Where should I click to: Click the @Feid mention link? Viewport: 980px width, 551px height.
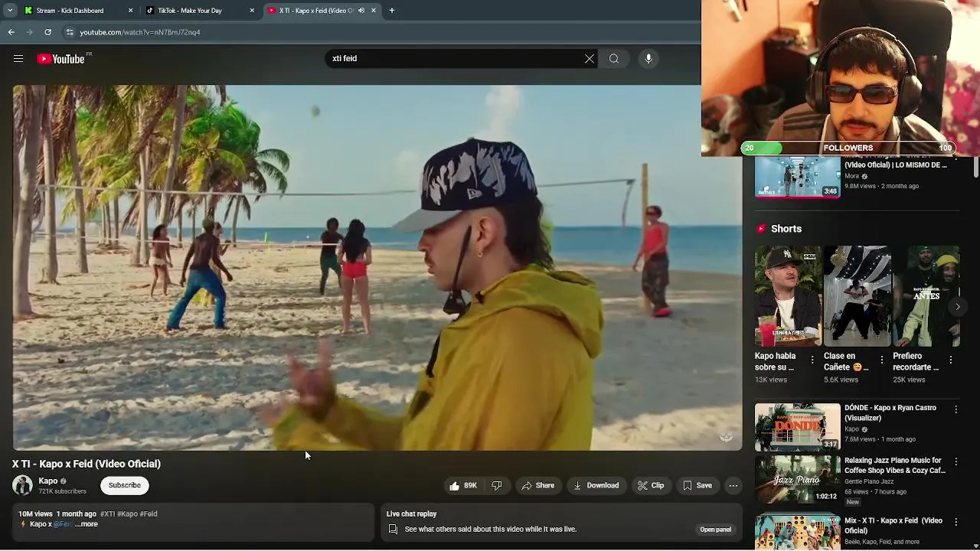[x=63, y=524]
